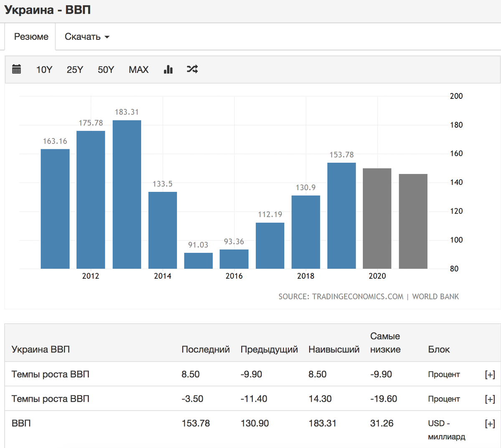This screenshot has height=448, width=501.
Task: Expand the ВВП row [+] button
Action: pyautogui.click(x=490, y=424)
